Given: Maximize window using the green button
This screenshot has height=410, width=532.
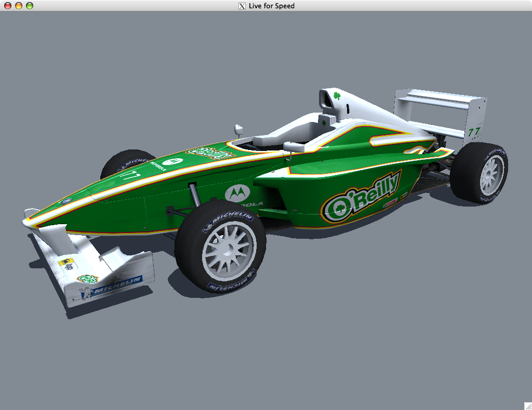Looking at the screenshot, I should pyautogui.click(x=30, y=6).
